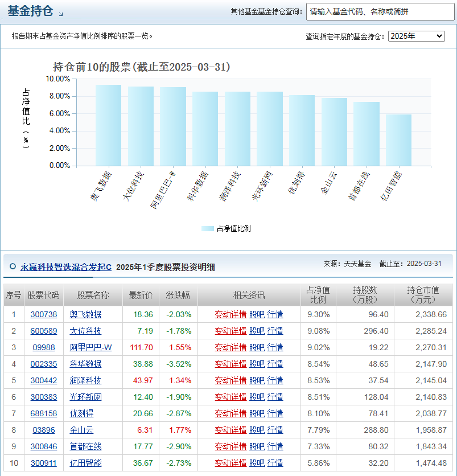Open 阿里巴巴-W stock name link
The image size is (457, 476).
click(x=90, y=347)
